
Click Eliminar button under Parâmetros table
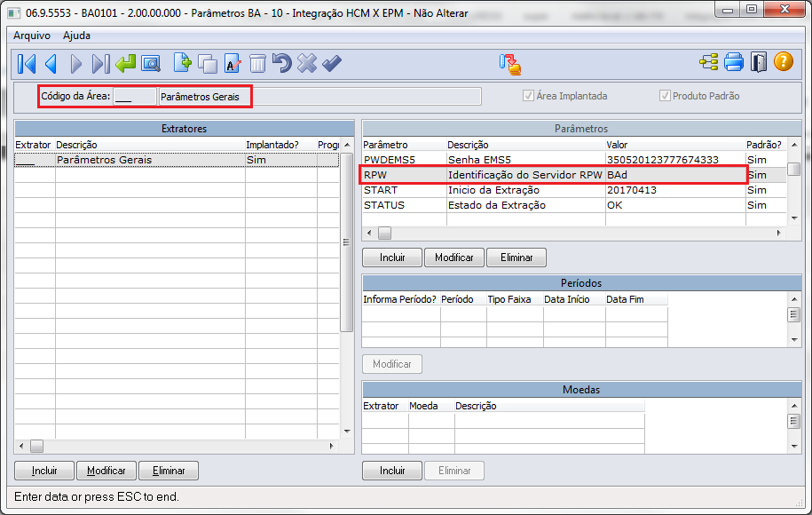(x=516, y=257)
